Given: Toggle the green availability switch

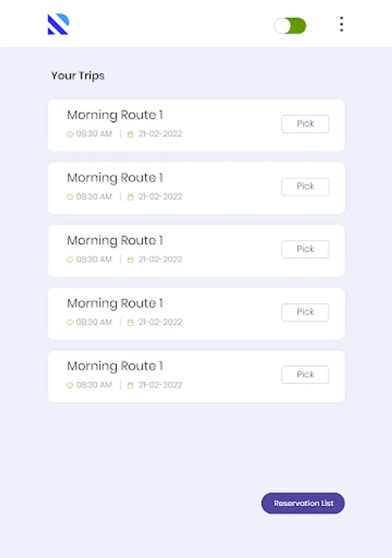Looking at the screenshot, I should pyautogui.click(x=290, y=25).
